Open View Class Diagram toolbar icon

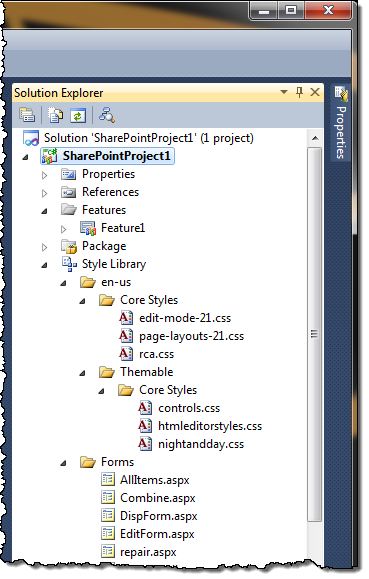[x=107, y=115]
